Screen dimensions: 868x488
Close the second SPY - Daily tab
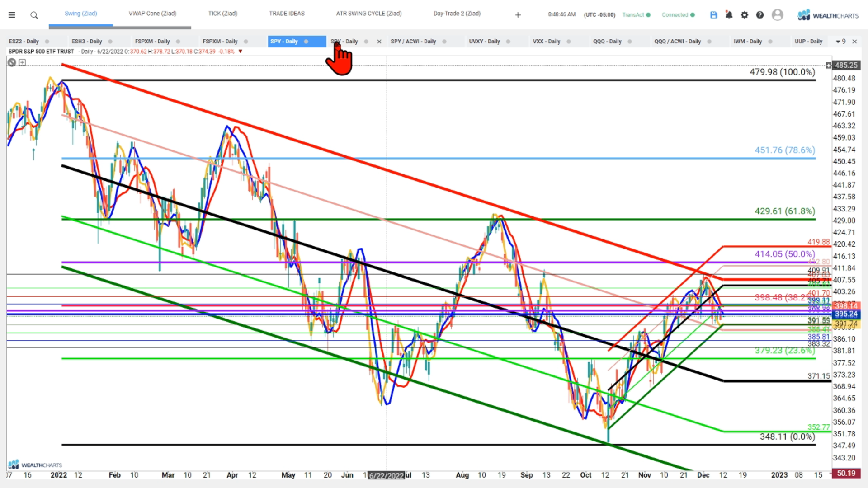click(x=379, y=42)
